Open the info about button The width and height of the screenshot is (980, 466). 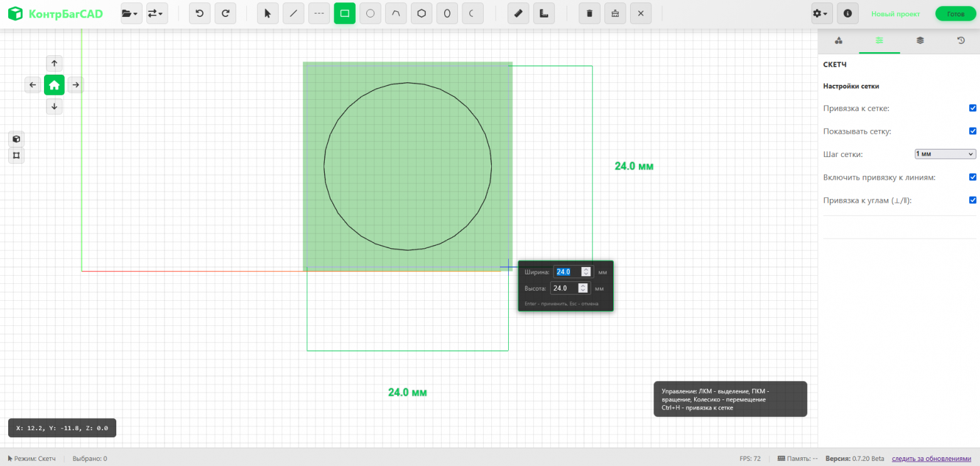847,13
